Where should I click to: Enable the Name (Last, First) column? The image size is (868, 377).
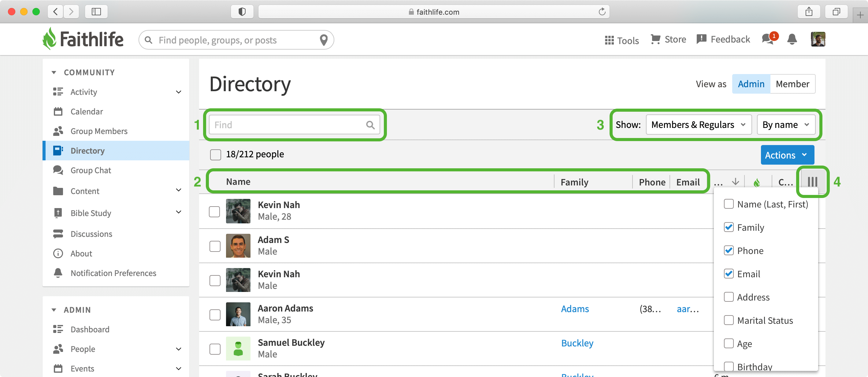(729, 204)
